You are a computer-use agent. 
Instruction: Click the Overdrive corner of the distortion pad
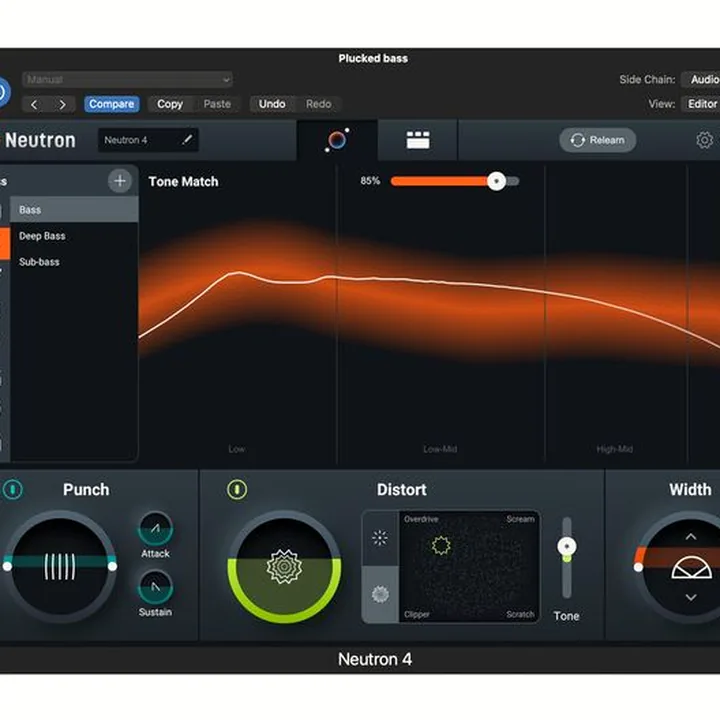pyautogui.click(x=421, y=519)
